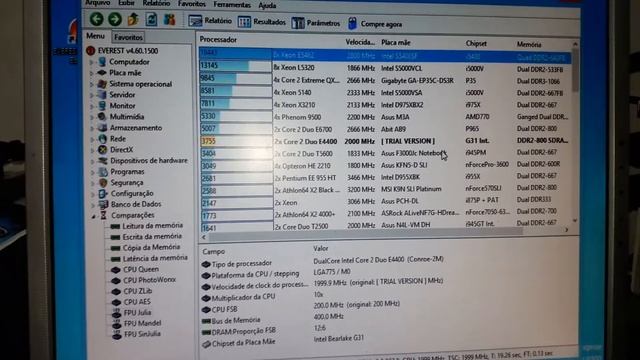Select CPU AES benchmark
640x360 pixels.
tap(137, 302)
